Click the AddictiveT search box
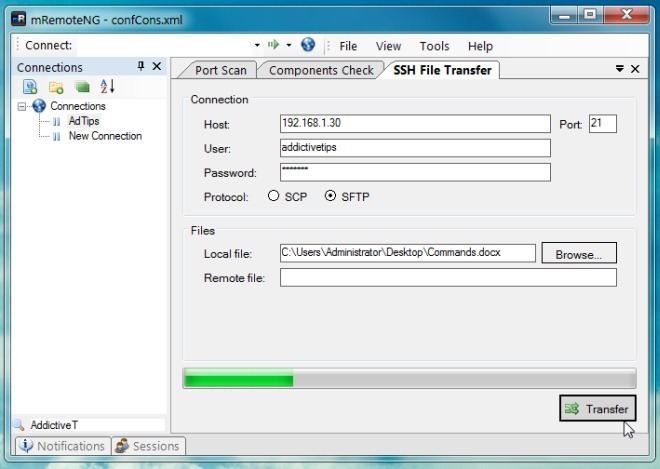Screen dimensions: 660x469 96,425
